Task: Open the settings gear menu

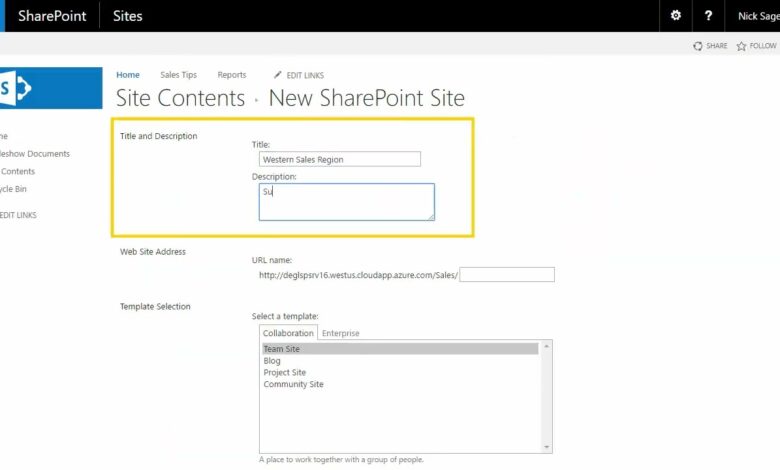Action: 676,15
